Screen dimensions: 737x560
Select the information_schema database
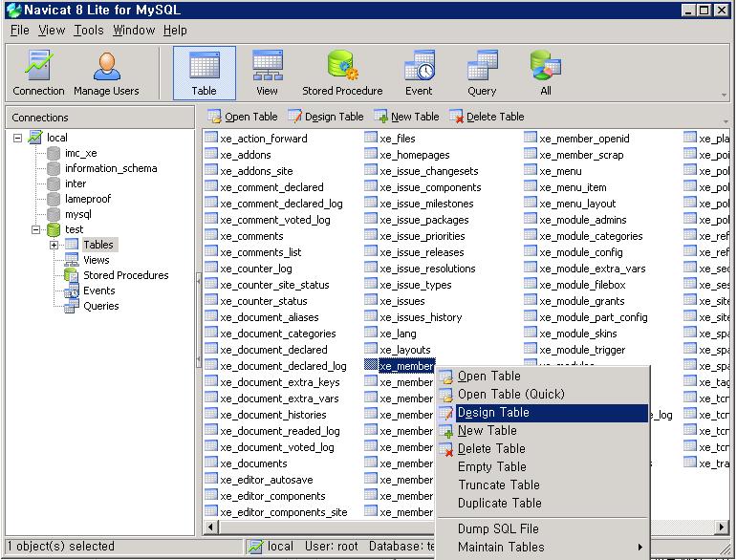click(x=111, y=168)
